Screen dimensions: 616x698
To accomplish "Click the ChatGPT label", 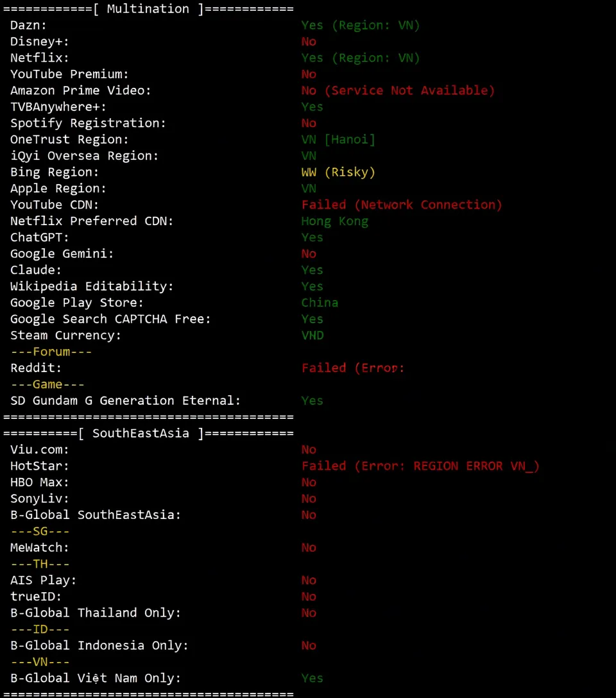I will pyautogui.click(x=39, y=237).
